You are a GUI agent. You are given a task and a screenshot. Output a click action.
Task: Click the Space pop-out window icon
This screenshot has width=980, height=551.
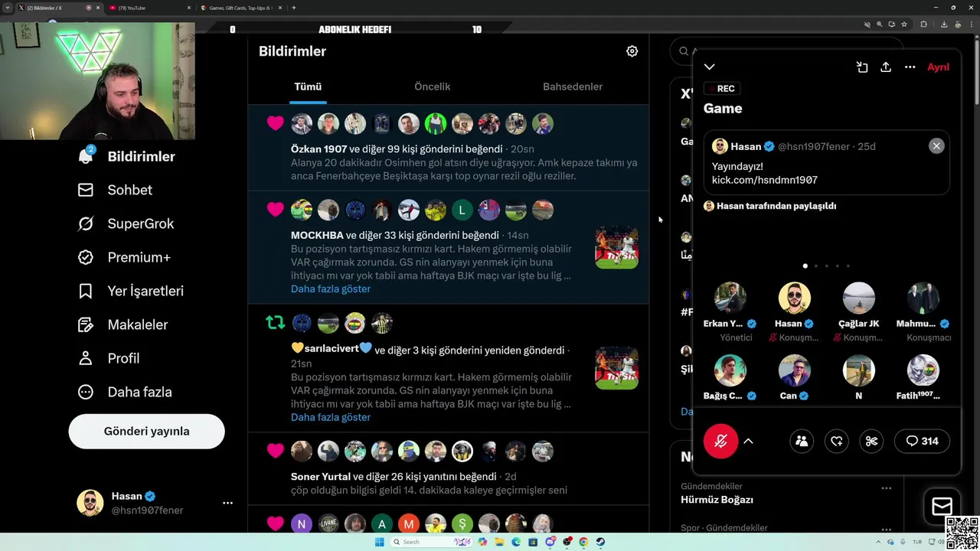click(862, 67)
